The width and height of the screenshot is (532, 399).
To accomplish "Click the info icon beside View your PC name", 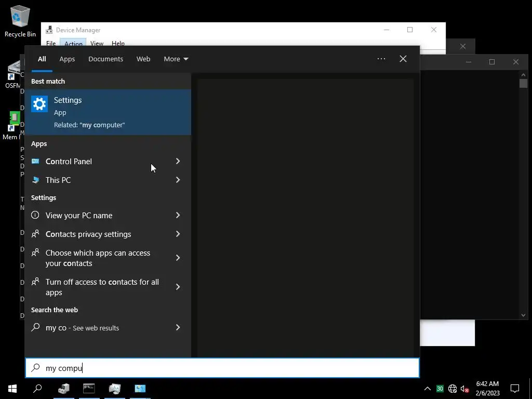I will click(35, 215).
